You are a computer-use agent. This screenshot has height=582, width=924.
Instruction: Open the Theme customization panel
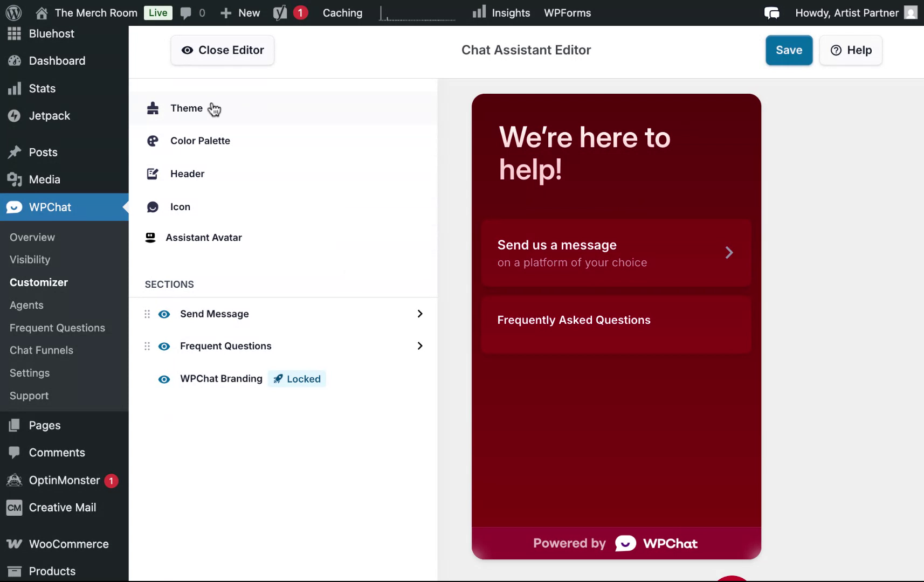[x=186, y=108]
